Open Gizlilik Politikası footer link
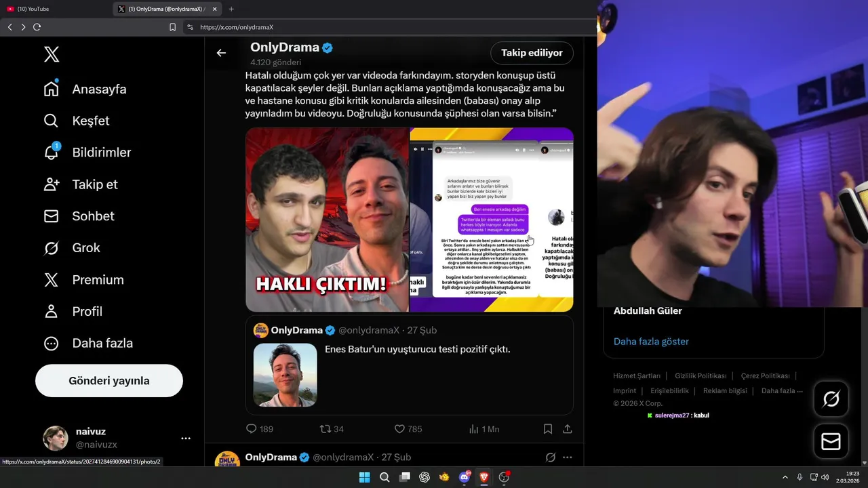The image size is (868, 488). tap(701, 375)
